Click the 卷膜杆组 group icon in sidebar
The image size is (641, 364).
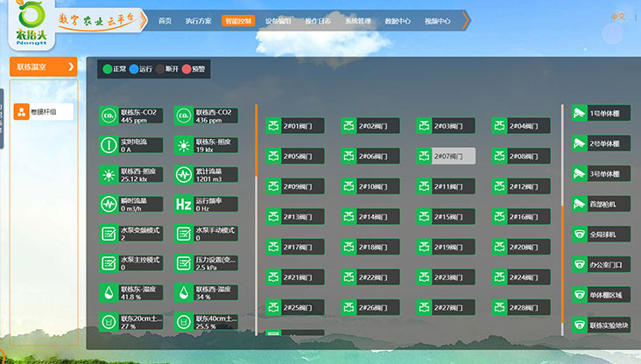coord(22,111)
